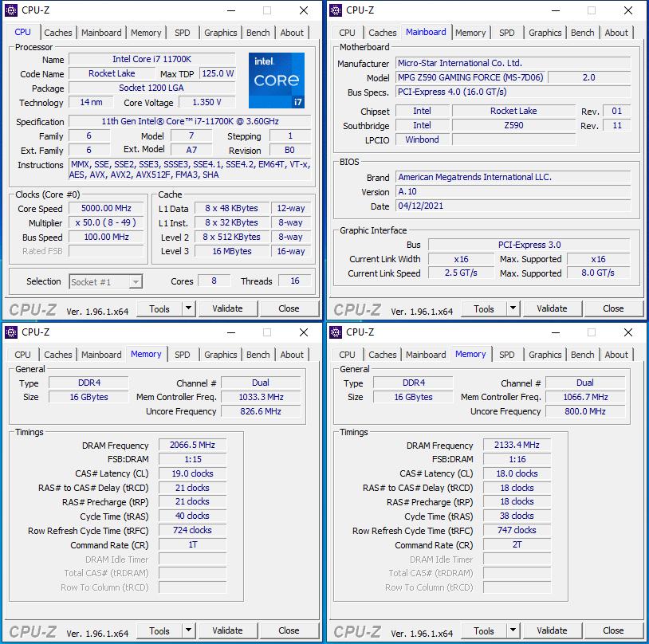Click Close button in the CPU tab window
Viewport: 649px width, 644px height.
pos(289,308)
